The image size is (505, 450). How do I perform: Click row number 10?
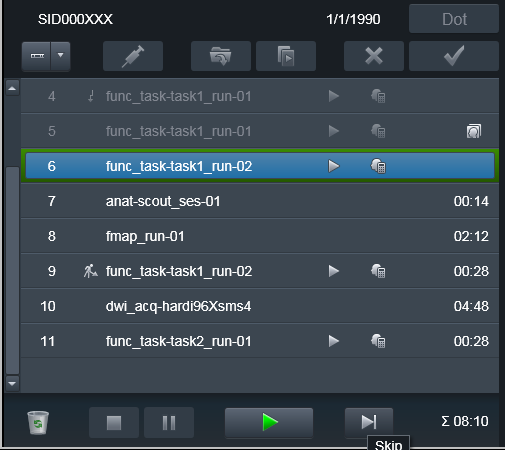tap(48, 306)
